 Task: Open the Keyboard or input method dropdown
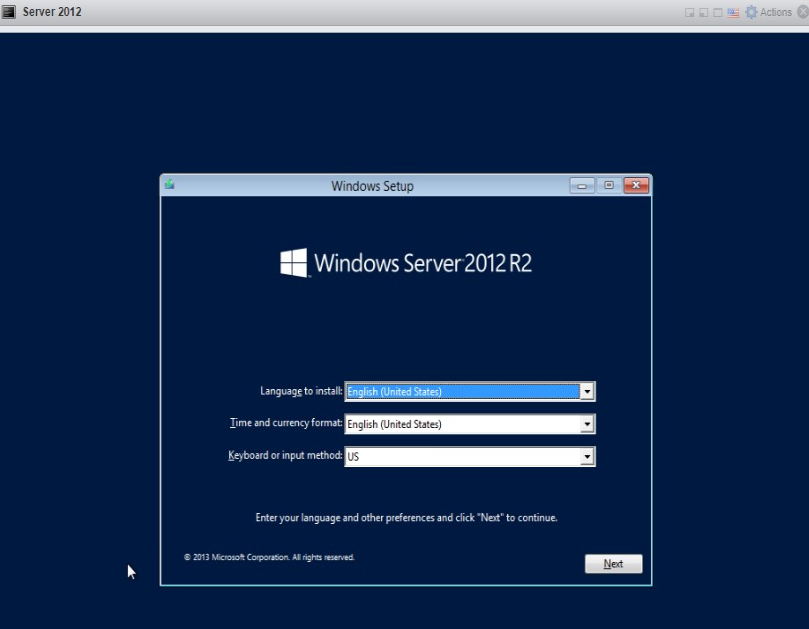point(470,456)
